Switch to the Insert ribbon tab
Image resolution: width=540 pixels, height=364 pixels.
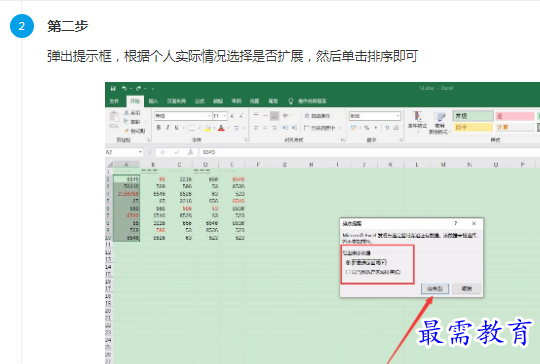coord(154,101)
